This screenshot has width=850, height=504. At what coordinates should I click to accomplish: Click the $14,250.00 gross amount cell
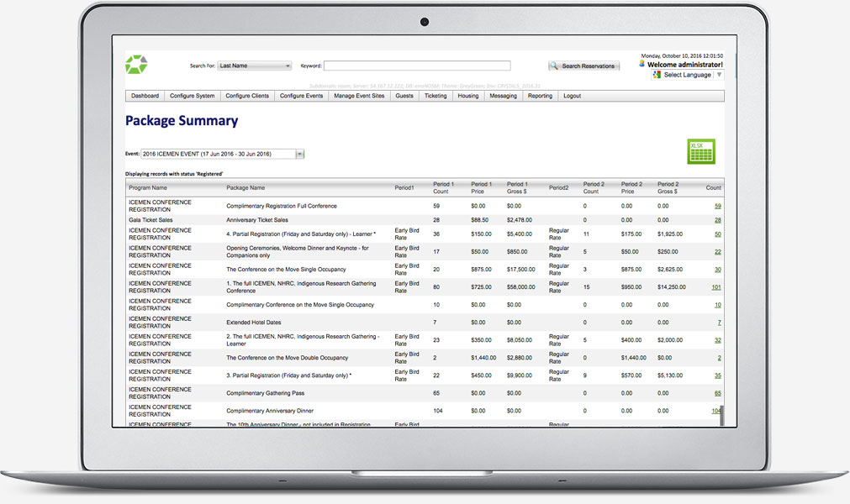tap(672, 287)
